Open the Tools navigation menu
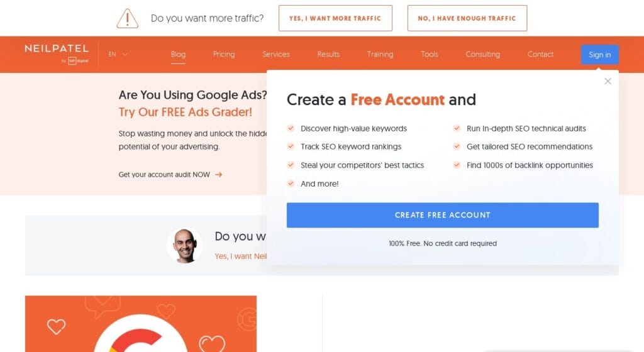The image size is (644, 352). click(x=430, y=54)
